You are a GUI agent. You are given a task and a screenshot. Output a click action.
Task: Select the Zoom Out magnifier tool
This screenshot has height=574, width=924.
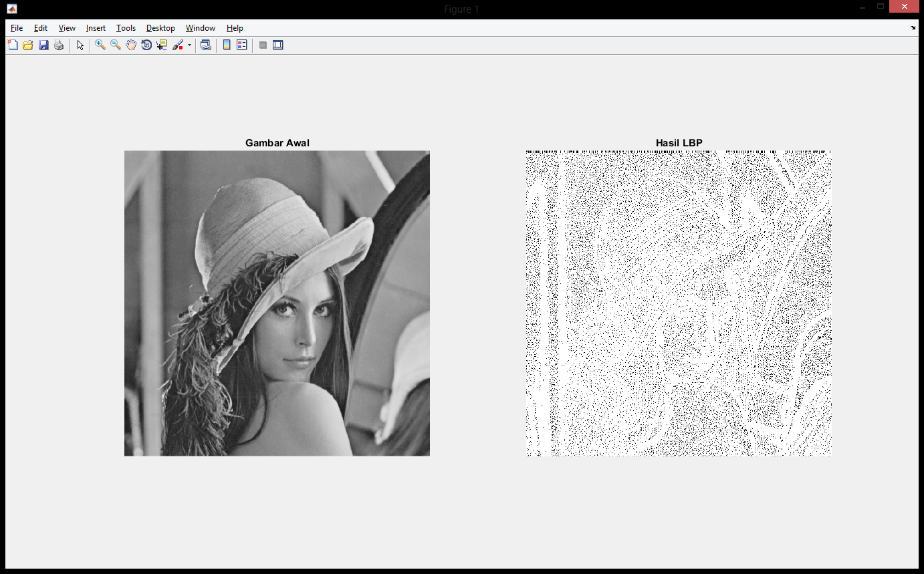116,45
